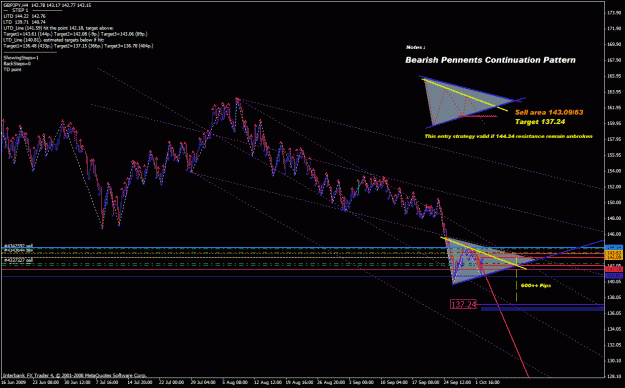Click the 19 Aug 16:00 time label
This screenshot has width=625, height=388.
(x=299, y=382)
